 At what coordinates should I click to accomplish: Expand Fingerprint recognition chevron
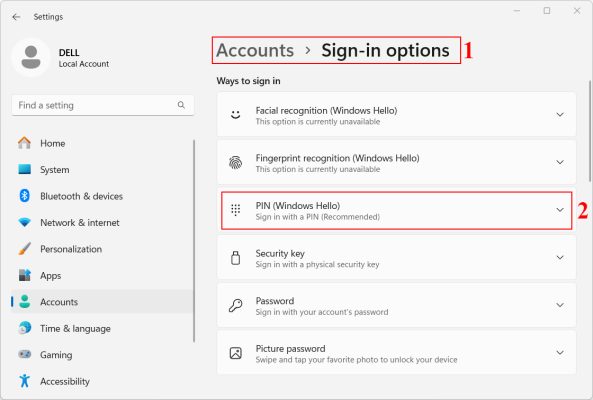[x=560, y=162]
